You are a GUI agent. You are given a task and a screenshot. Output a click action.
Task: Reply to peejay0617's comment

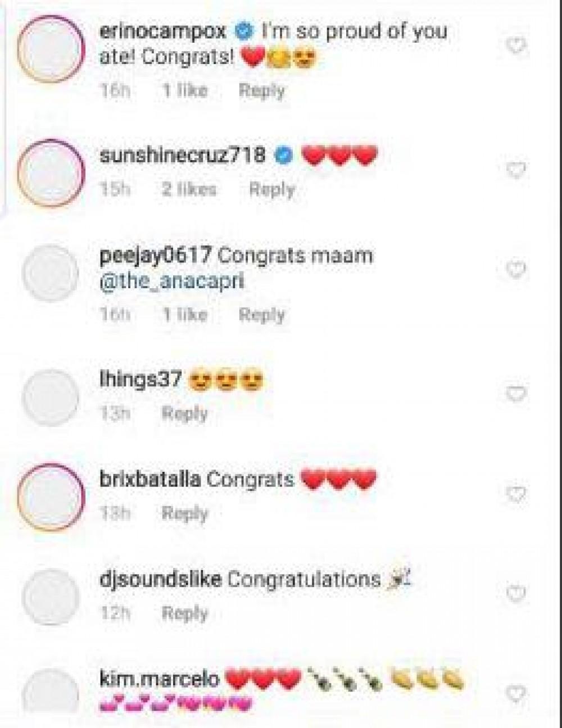pyautogui.click(x=262, y=315)
